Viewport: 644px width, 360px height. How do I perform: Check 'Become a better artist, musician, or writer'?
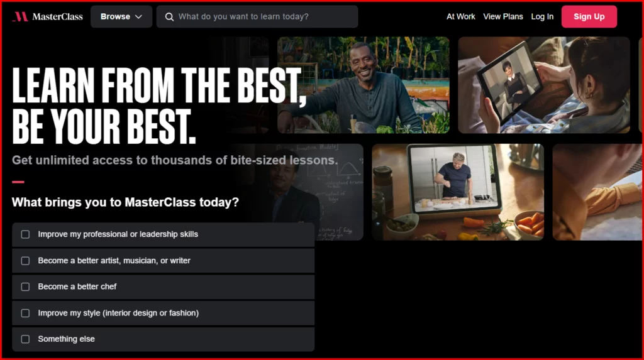click(25, 261)
